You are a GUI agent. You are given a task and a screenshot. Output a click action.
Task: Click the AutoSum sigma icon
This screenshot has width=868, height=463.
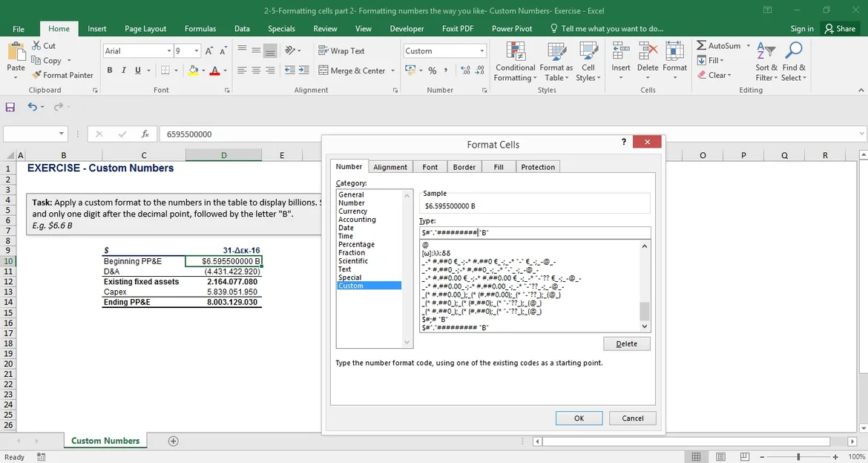point(702,46)
